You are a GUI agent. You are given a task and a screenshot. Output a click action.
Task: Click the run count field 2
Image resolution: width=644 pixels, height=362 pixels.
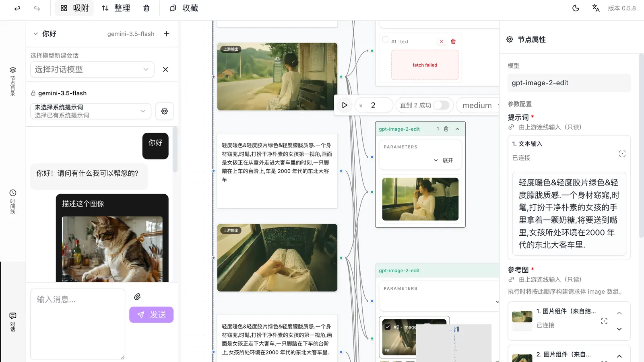374,105
